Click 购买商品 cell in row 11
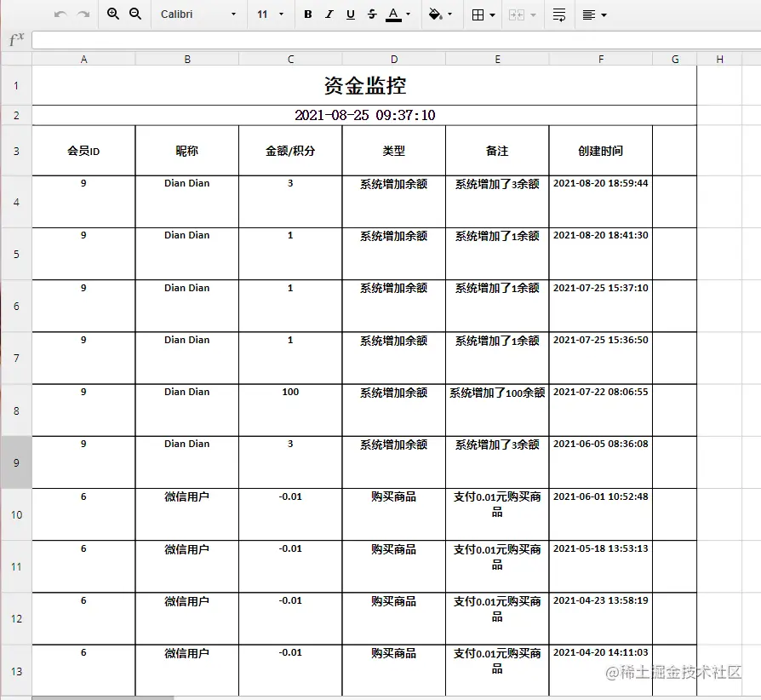The width and height of the screenshot is (761, 700). 393,566
